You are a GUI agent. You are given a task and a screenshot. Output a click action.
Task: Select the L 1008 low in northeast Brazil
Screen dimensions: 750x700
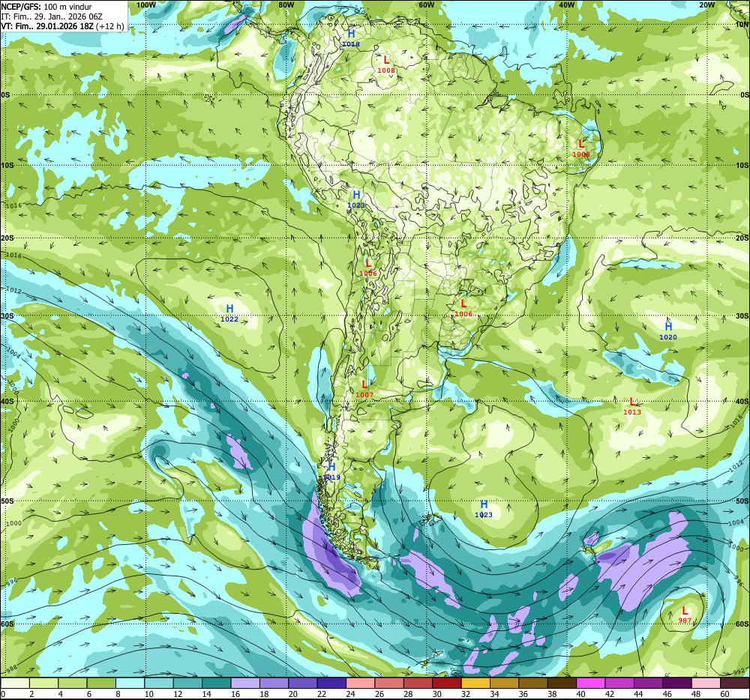click(581, 148)
